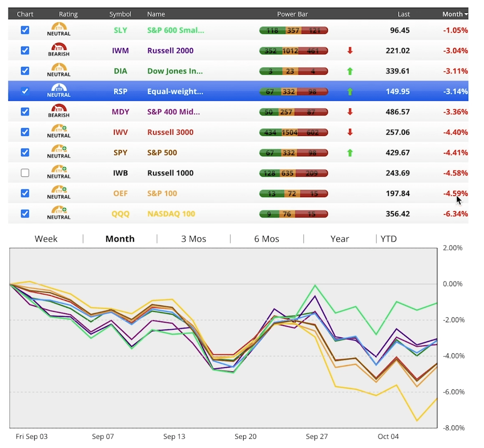This screenshot has width=484, height=448.
Task: Uncheck the SPY chart checkbox
Action: pyautogui.click(x=25, y=152)
